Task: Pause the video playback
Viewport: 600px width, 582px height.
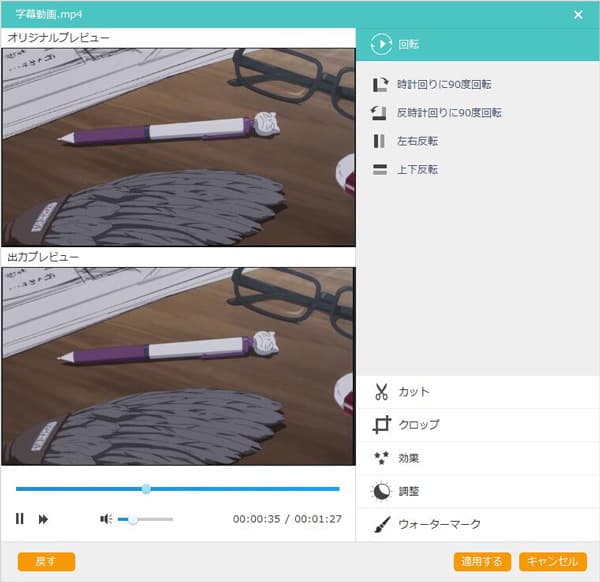Action: (19, 519)
